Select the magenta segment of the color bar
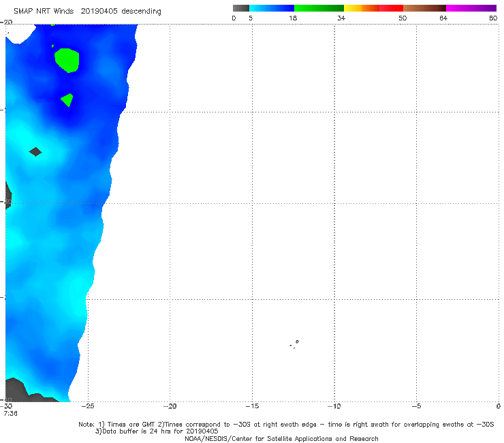Image resolution: width=504 pixels, height=443 pixels. pos(471,8)
